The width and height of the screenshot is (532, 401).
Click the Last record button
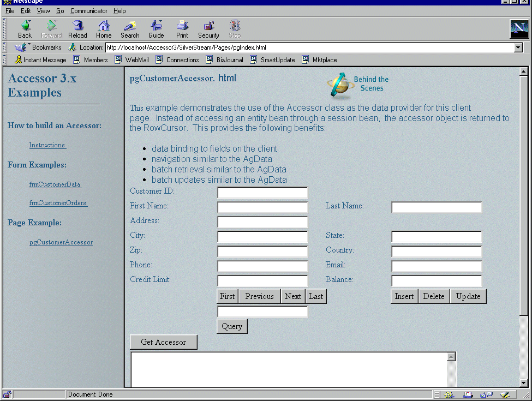[316, 296]
